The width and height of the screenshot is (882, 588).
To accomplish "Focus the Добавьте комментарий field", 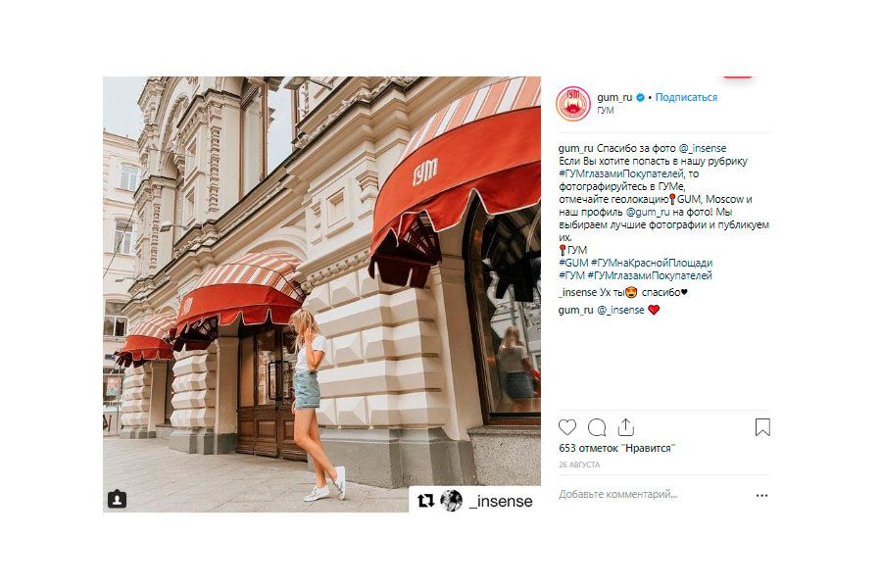I will (x=653, y=495).
